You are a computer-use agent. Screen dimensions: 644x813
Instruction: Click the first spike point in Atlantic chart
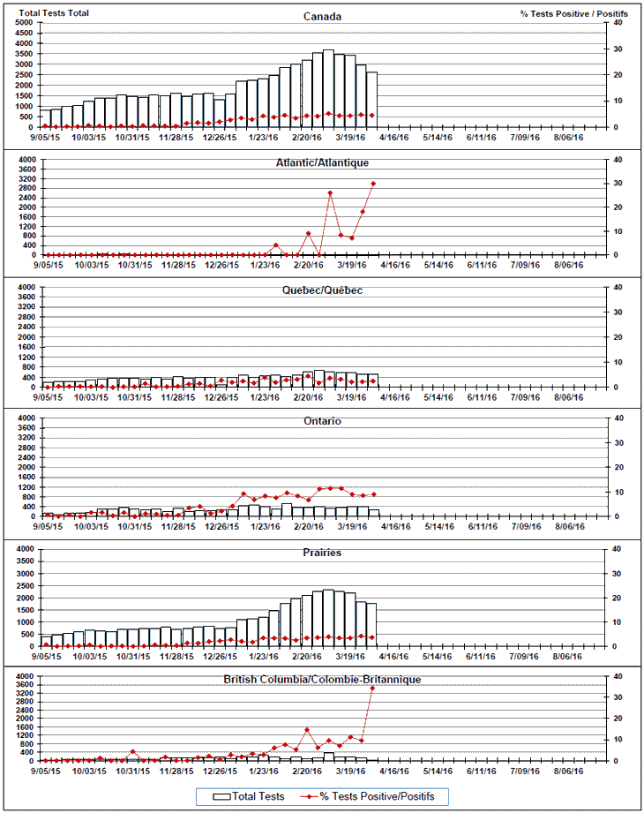[x=275, y=245]
